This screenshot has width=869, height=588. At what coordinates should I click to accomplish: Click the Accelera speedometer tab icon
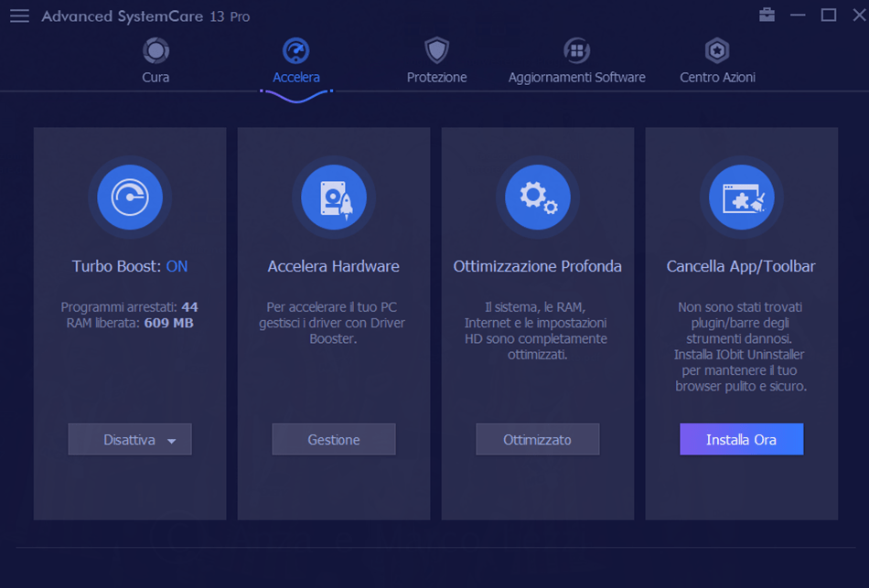[296, 51]
